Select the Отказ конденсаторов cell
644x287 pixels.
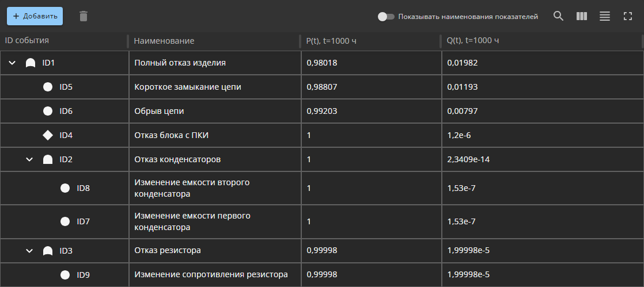[215, 159]
